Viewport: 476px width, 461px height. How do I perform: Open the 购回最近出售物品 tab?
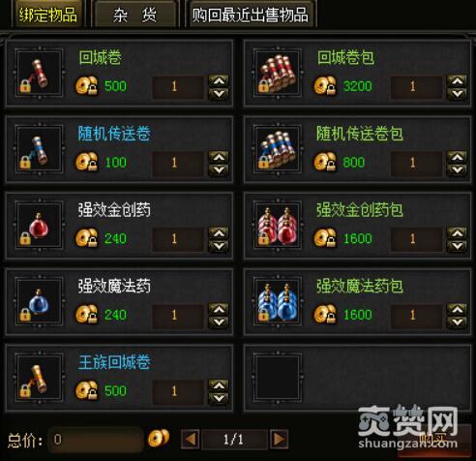tap(251, 15)
